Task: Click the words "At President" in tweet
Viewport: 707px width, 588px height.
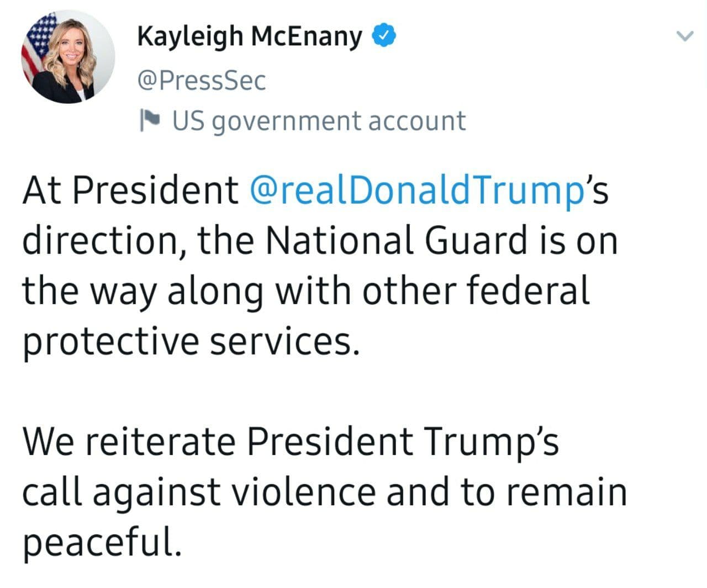Action: coord(130,190)
